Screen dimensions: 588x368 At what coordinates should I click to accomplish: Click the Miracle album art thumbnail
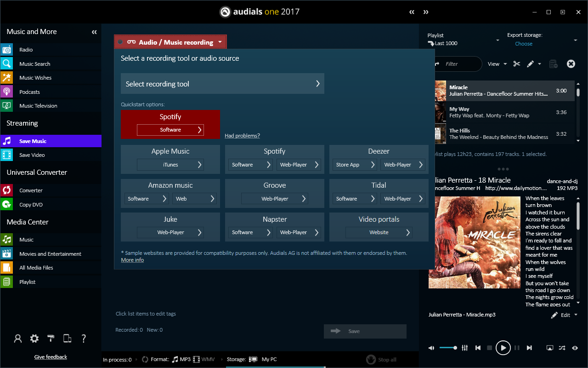(440, 91)
